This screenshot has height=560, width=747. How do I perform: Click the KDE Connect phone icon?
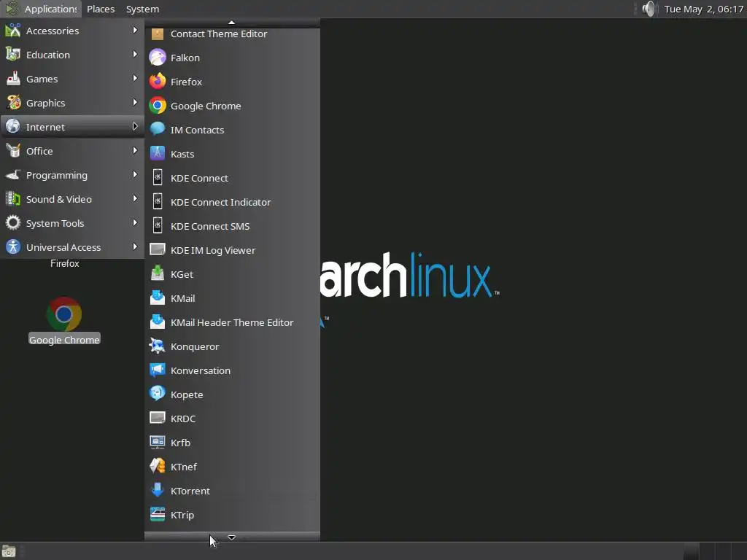(x=158, y=178)
